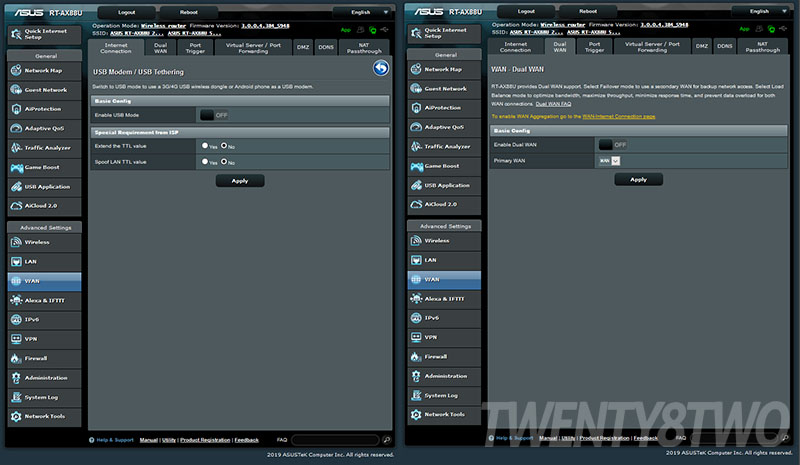Image resolution: width=800 pixels, height=465 pixels.
Task: Click the FAQ search field in left window
Action: click(335, 440)
